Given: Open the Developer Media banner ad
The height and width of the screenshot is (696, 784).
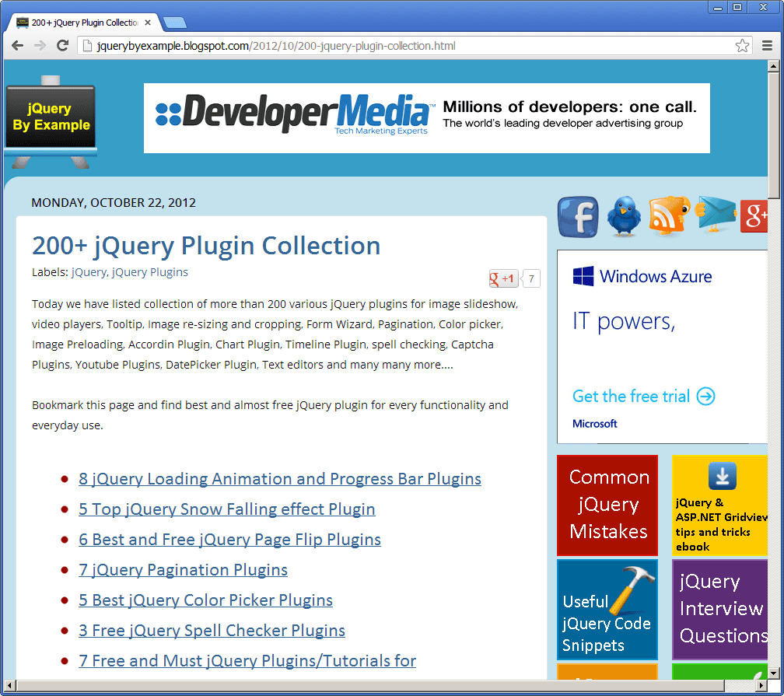Looking at the screenshot, I should [x=426, y=118].
